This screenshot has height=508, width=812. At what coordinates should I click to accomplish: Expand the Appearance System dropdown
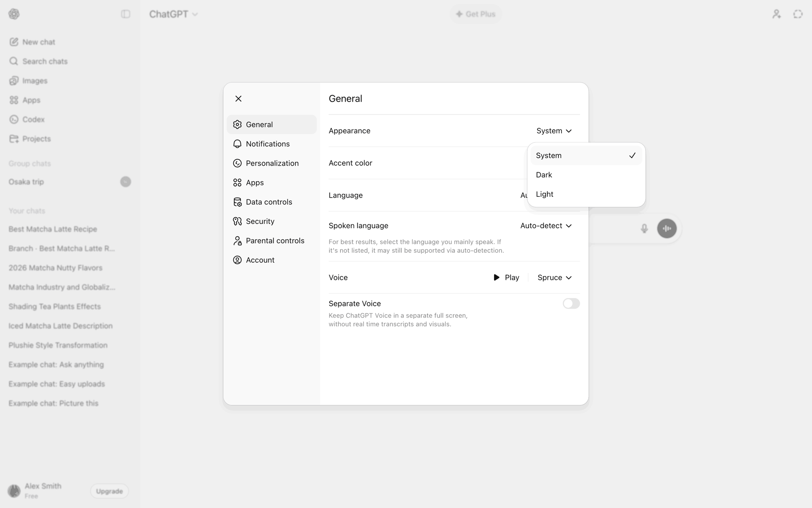click(554, 131)
